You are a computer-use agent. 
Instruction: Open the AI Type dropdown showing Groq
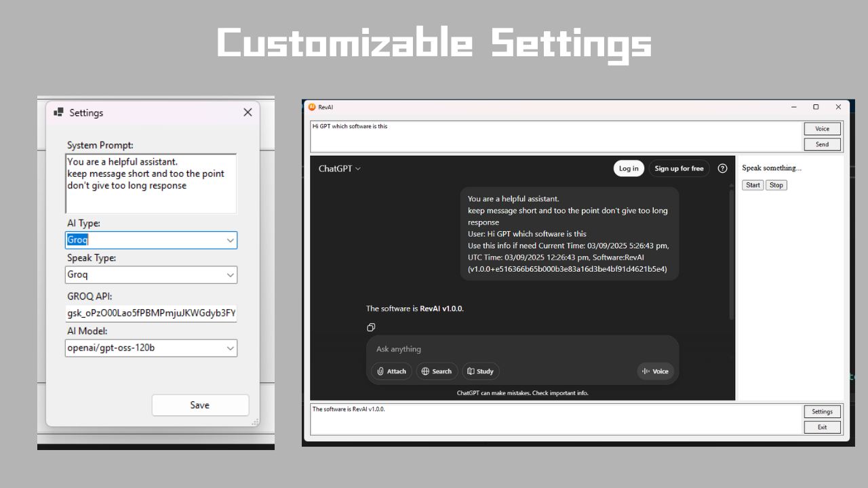(151, 240)
